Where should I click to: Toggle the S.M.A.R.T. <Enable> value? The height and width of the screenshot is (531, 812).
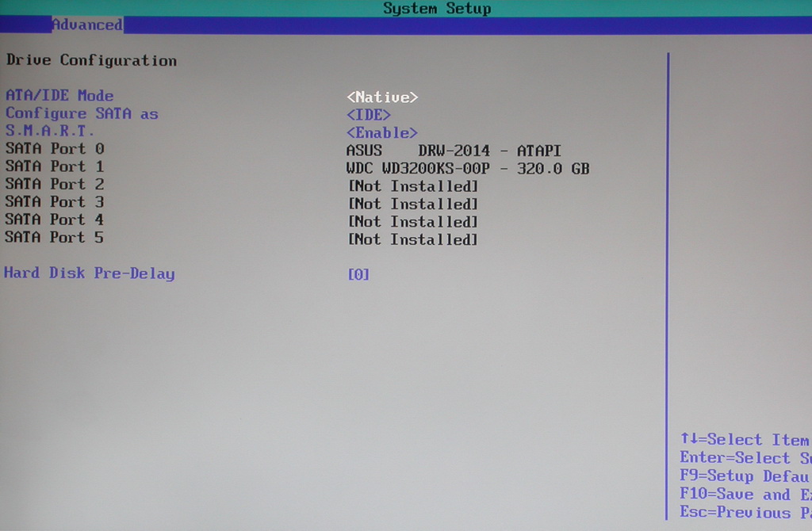381,132
